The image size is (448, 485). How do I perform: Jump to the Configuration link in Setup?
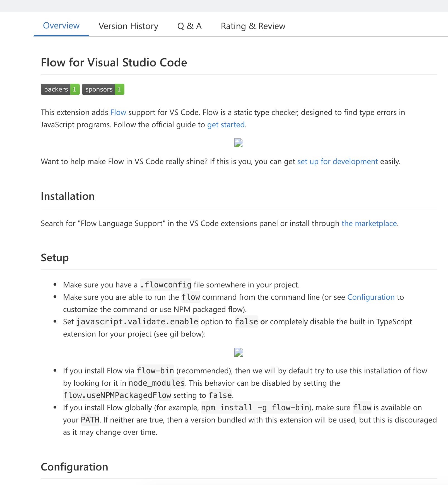coord(371,297)
